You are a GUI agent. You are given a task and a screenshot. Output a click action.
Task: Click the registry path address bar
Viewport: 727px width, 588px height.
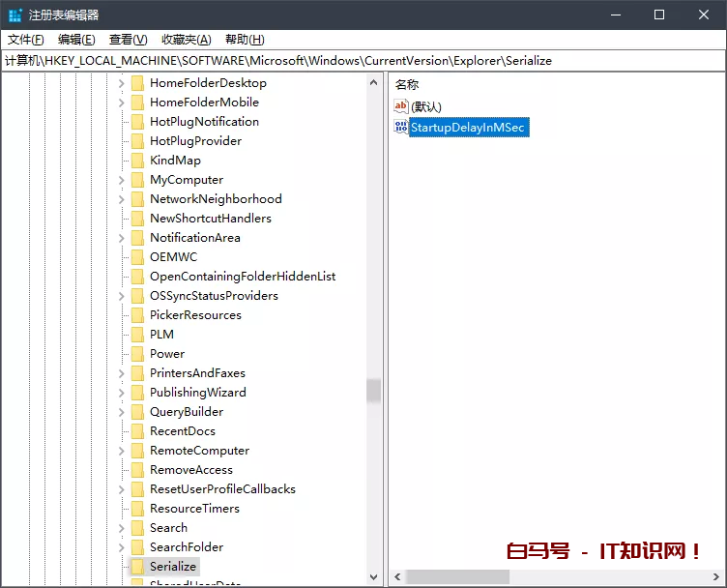tap(363, 60)
